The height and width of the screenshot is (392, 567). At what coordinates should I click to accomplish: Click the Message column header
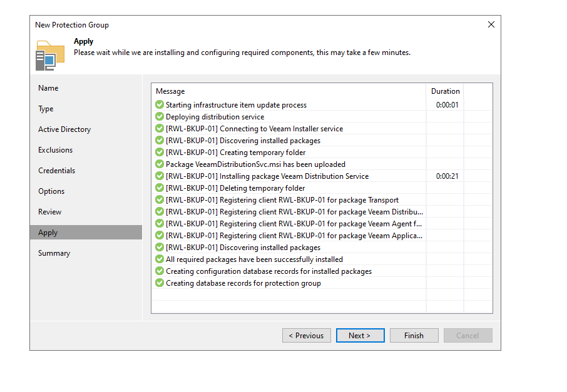click(289, 91)
